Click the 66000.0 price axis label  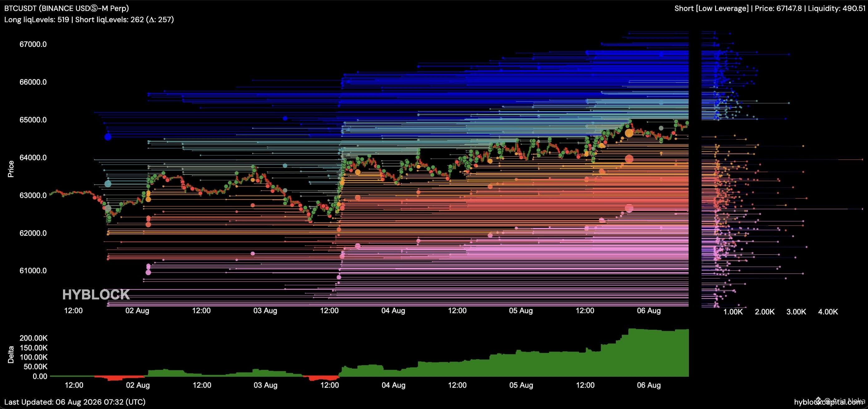tap(33, 82)
